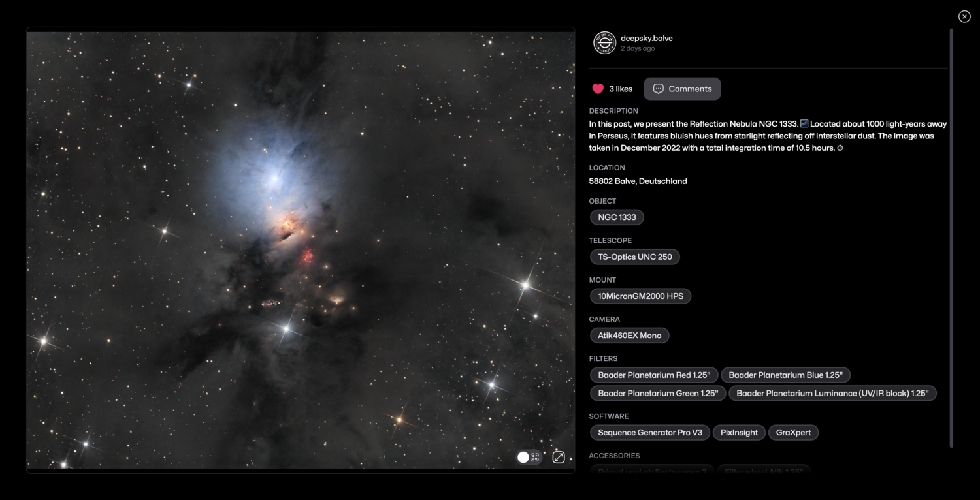
Task: Click the MOUNT heading
Action: pyautogui.click(x=602, y=280)
